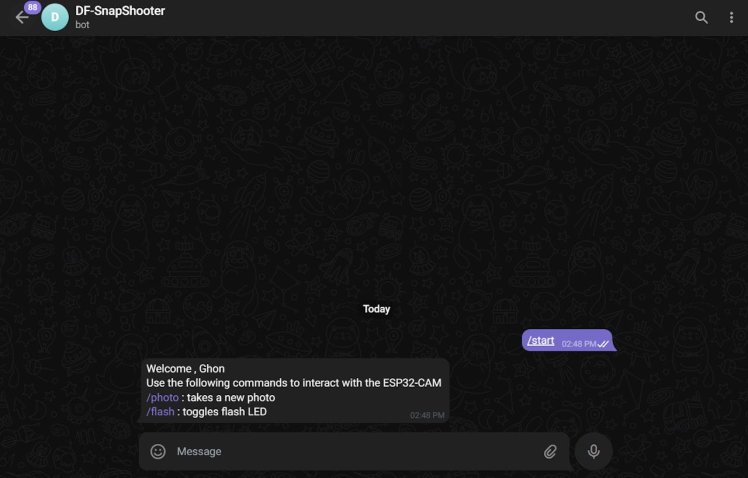Open the three-dot more options menu
This screenshot has width=748, height=478.
[x=731, y=18]
